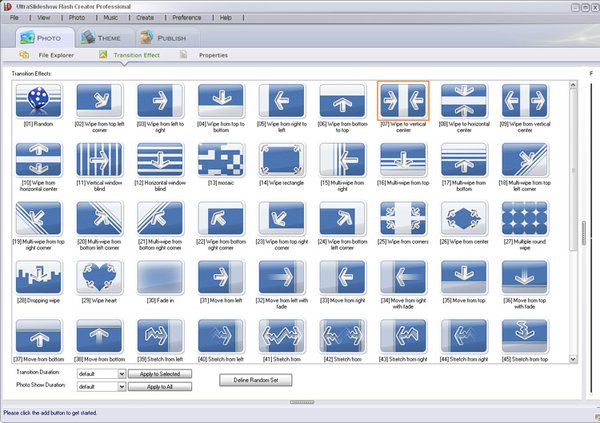Open the File menu
Viewport: 600px width, 423px height.
click(x=14, y=18)
